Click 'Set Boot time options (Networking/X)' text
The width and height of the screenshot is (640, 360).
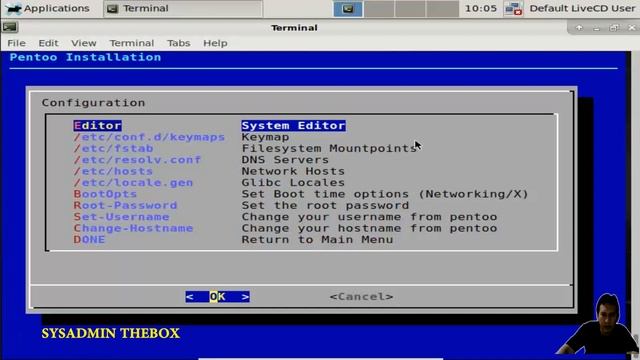[x=385, y=194]
